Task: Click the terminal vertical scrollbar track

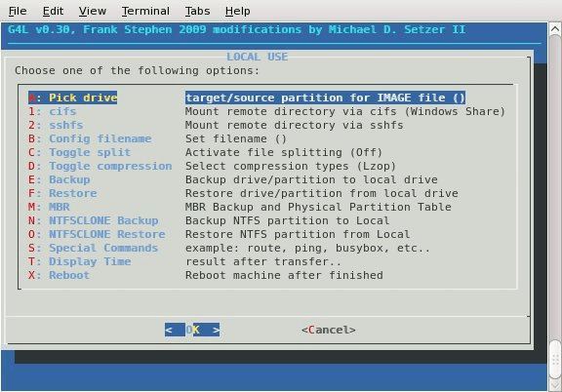Action: pos(555,186)
